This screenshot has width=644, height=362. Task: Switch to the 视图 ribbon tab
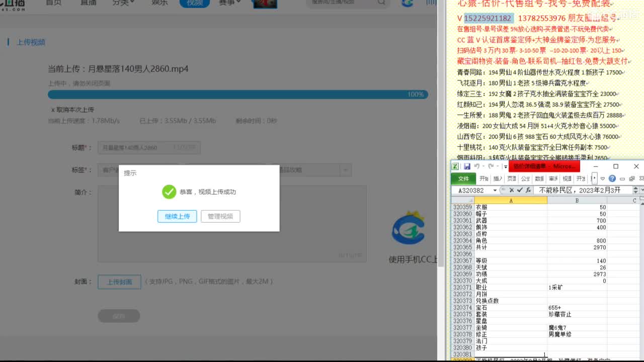pos(567,178)
